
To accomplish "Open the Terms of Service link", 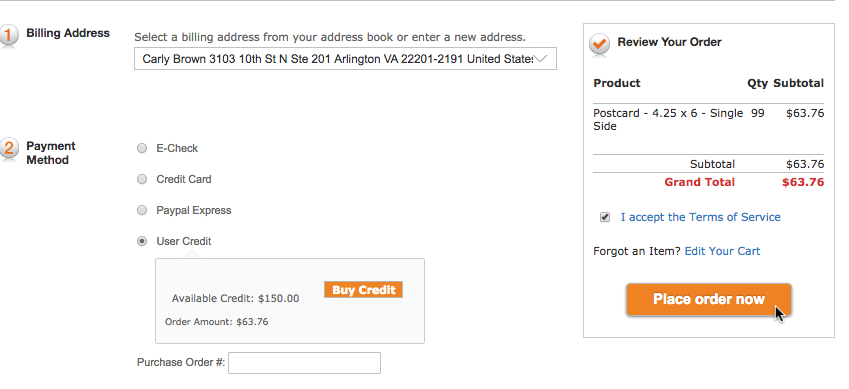I will [701, 217].
